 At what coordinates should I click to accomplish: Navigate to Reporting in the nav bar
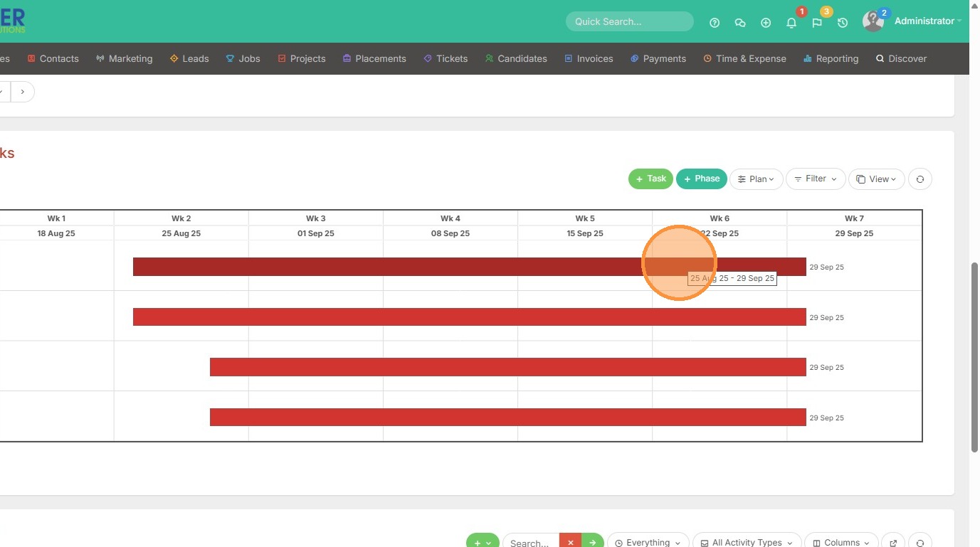[831, 58]
